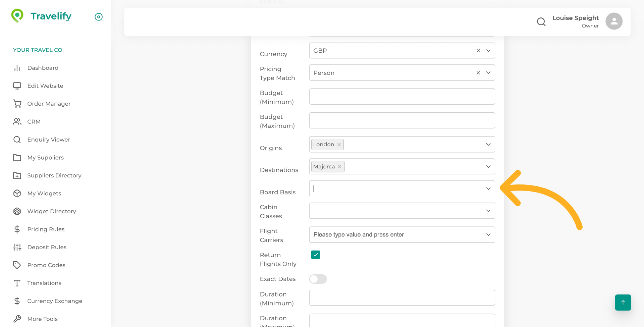Click the Deposit Rules sliders icon
644x327 pixels.
[x=17, y=247]
